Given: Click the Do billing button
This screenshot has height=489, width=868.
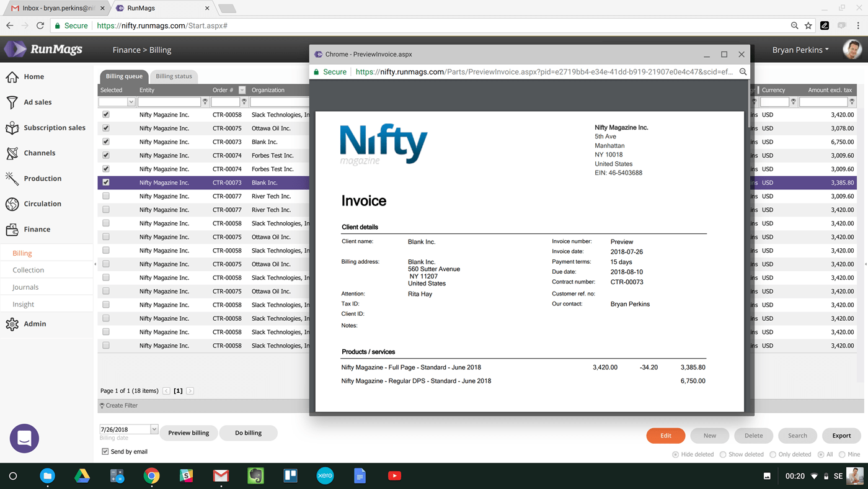Looking at the screenshot, I should [x=248, y=433].
